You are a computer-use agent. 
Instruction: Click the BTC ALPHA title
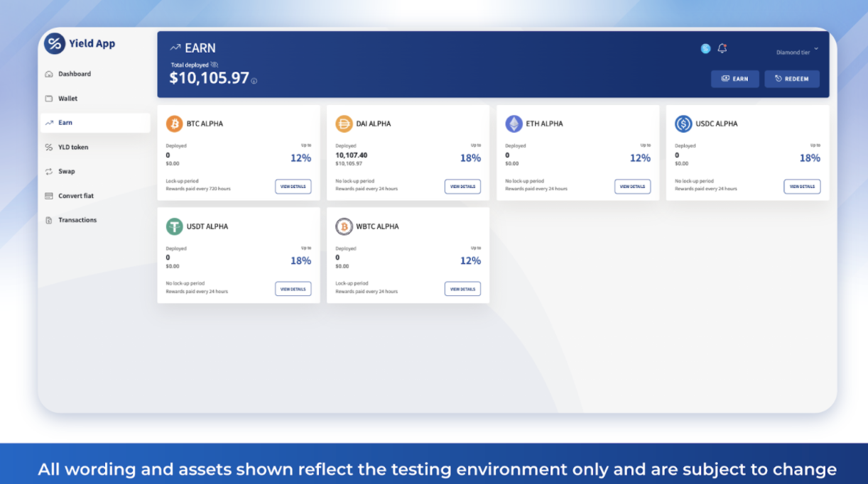point(205,123)
